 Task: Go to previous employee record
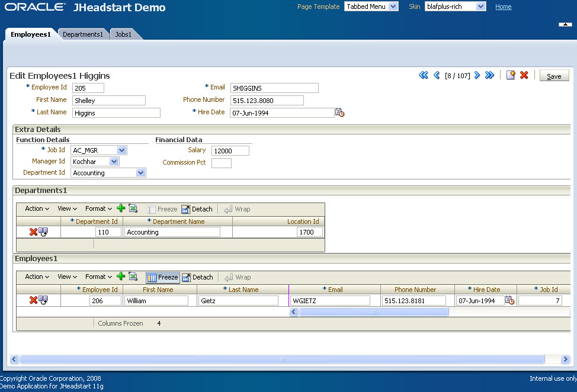pyautogui.click(x=437, y=75)
